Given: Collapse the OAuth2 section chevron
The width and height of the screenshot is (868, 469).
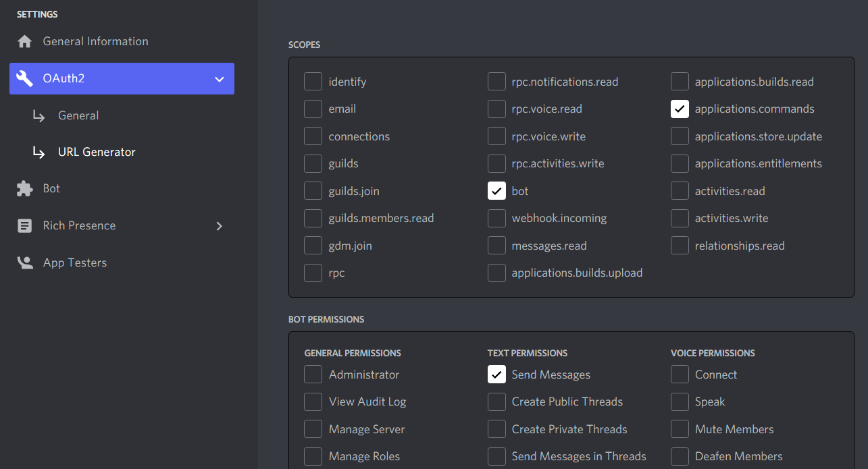Looking at the screenshot, I should pyautogui.click(x=220, y=79).
